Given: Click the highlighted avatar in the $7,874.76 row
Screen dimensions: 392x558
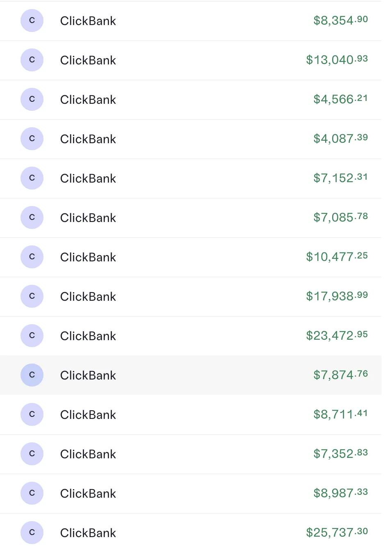Looking at the screenshot, I should coord(32,375).
